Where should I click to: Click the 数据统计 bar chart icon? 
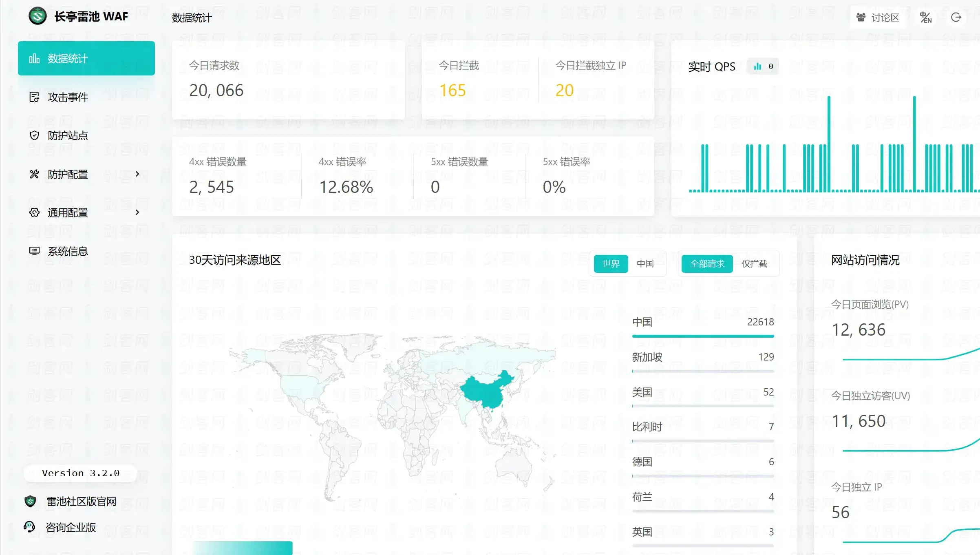coord(34,58)
